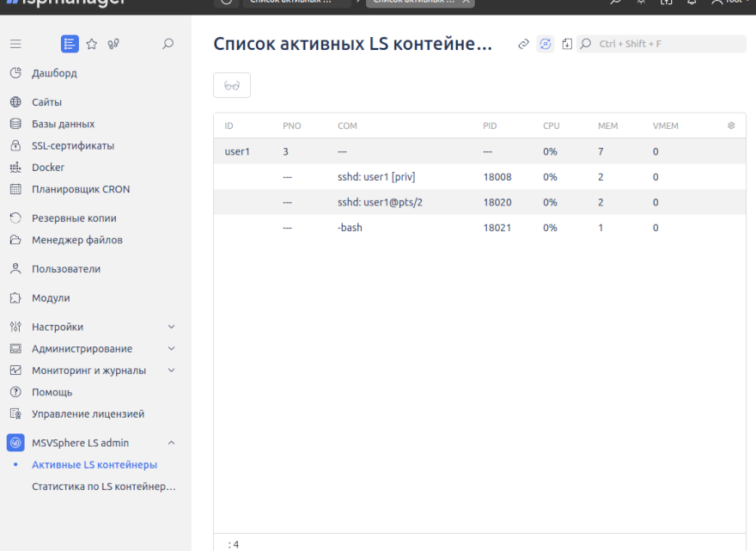
Task: Toggle auto-refresh of the container list
Action: pos(546,43)
